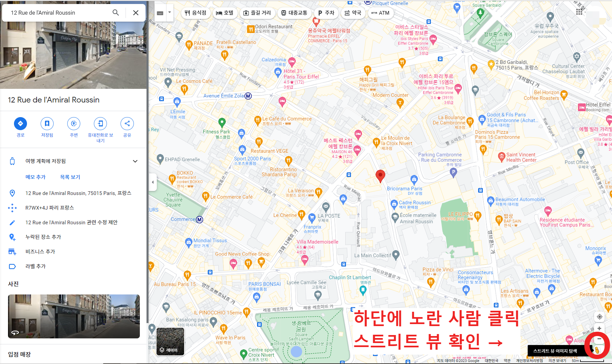
Task: Open the header street view photo
Action: tap(73, 55)
